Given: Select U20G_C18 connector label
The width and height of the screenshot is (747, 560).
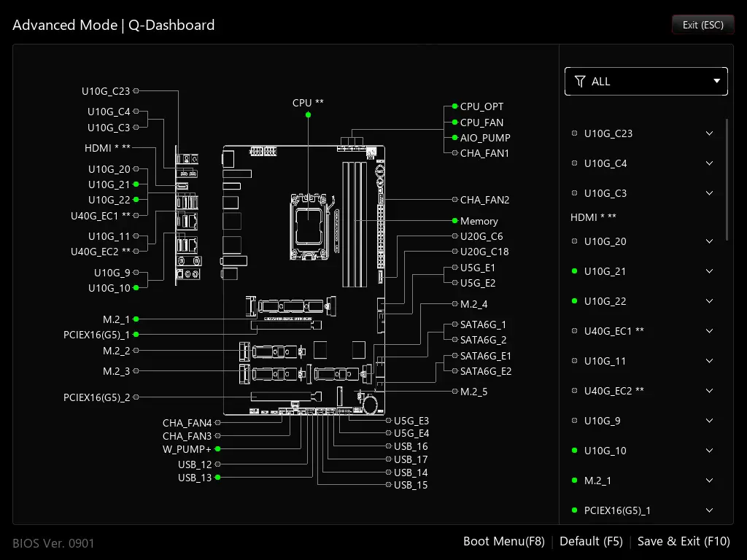Looking at the screenshot, I should pyautogui.click(x=484, y=252).
